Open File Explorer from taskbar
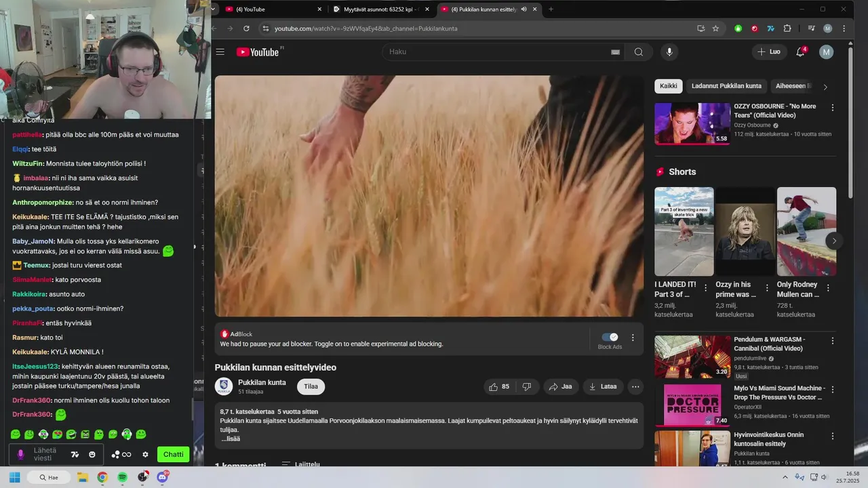This screenshot has width=868, height=488. (x=83, y=477)
